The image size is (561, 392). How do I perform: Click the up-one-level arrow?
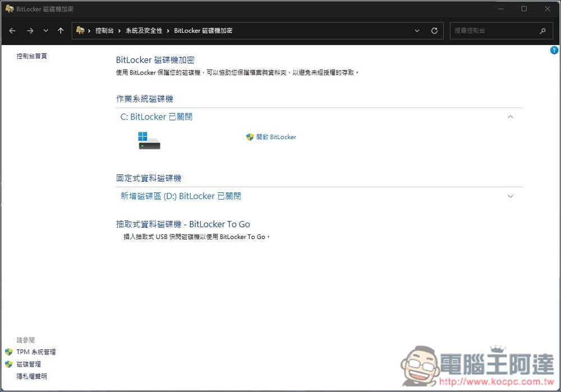pos(61,31)
